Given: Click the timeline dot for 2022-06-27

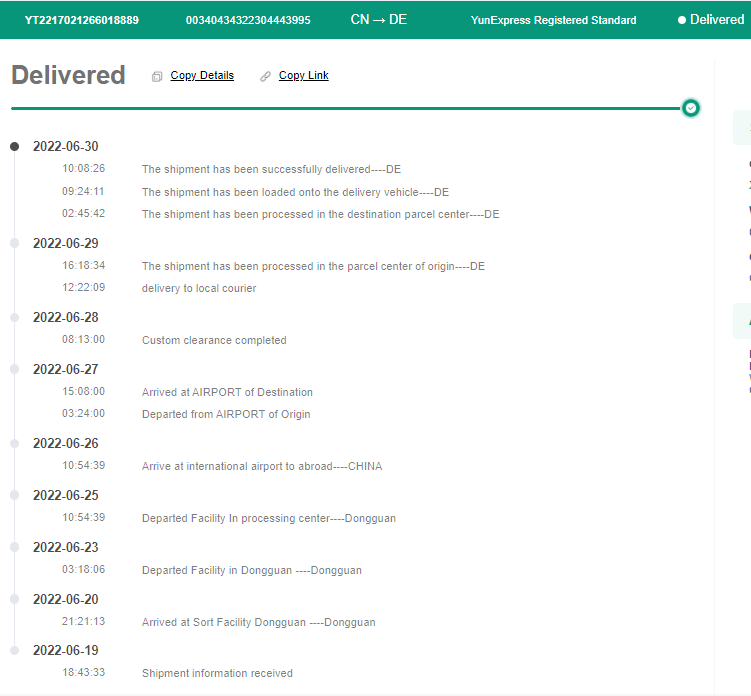Looking at the screenshot, I should click(14, 369).
